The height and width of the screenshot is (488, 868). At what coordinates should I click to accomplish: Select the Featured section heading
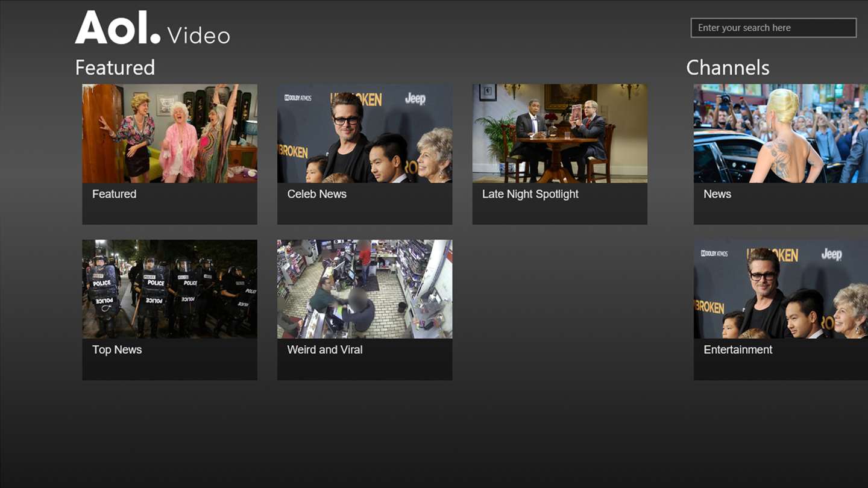115,67
